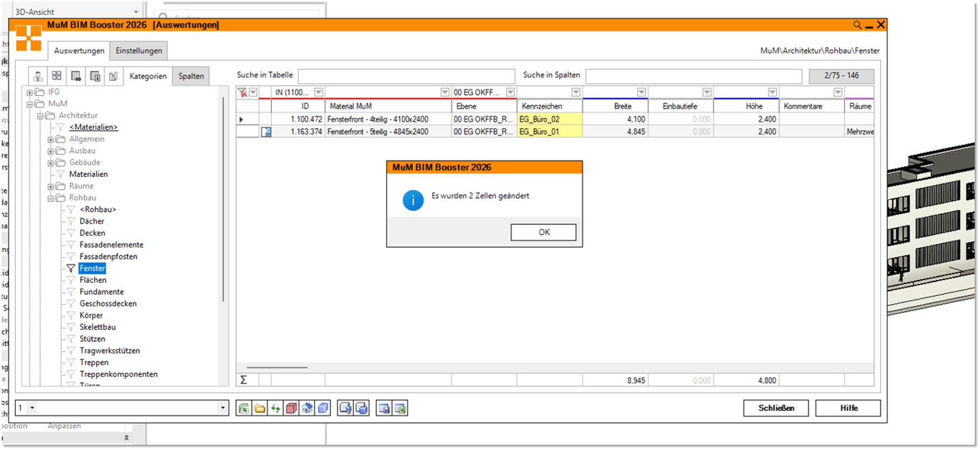This screenshot has height=450, width=980.
Task: Clear filters with the funnel red-X icon
Action: click(x=242, y=93)
